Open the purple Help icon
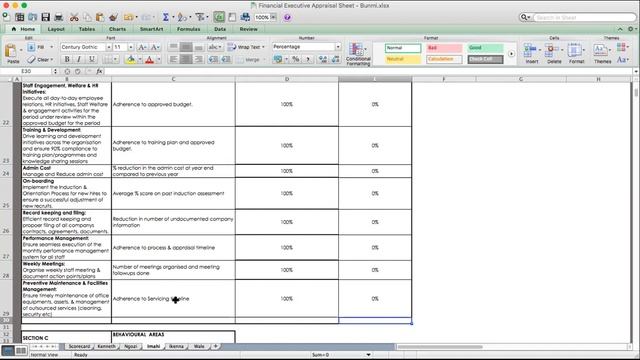This screenshot has height=360, width=640. (287, 17)
